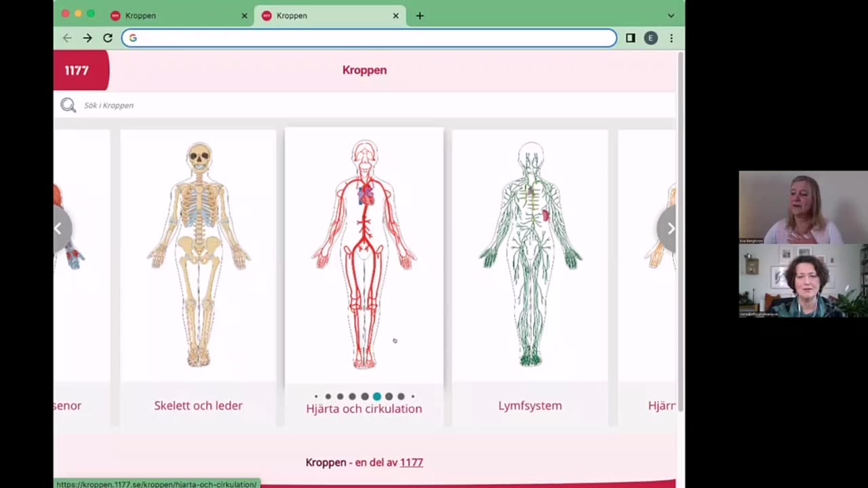Click the browser forward arrow
868x488 pixels.
click(x=87, y=38)
